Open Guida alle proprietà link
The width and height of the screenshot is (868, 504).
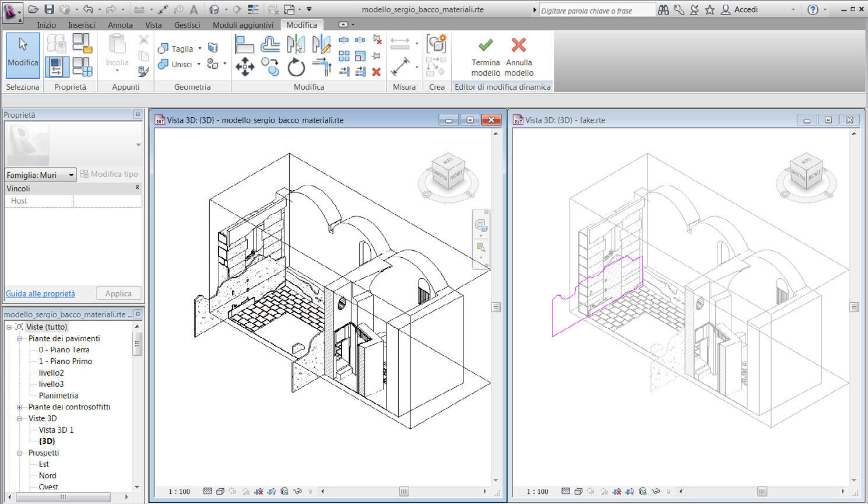coord(40,293)
